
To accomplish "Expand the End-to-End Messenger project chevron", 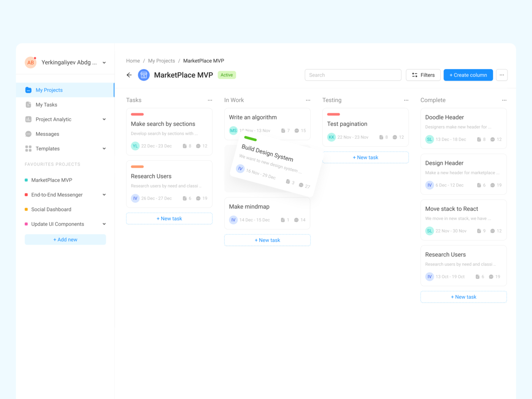I will pos(104,195).
